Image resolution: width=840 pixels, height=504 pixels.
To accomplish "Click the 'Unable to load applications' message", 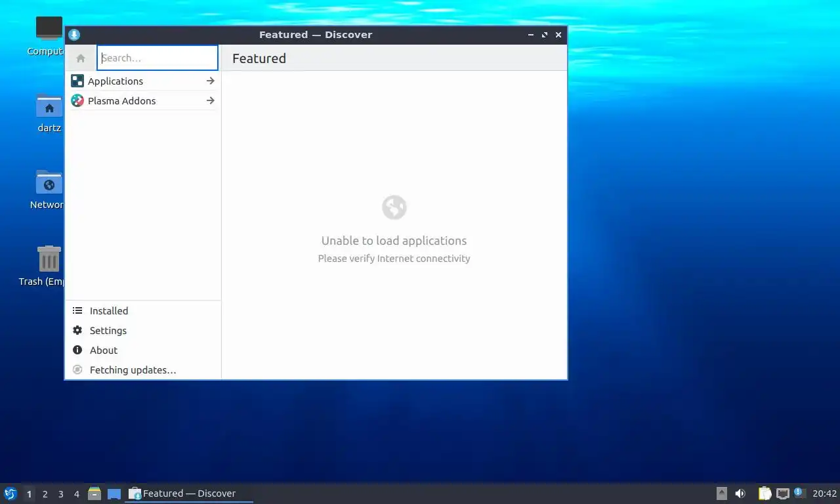I will coord(394,241).
